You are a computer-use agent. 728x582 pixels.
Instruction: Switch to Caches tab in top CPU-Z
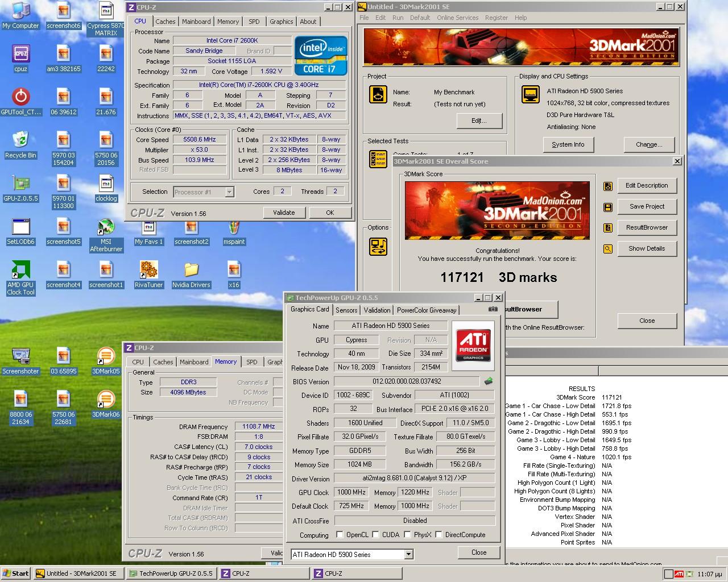(165, 22)
